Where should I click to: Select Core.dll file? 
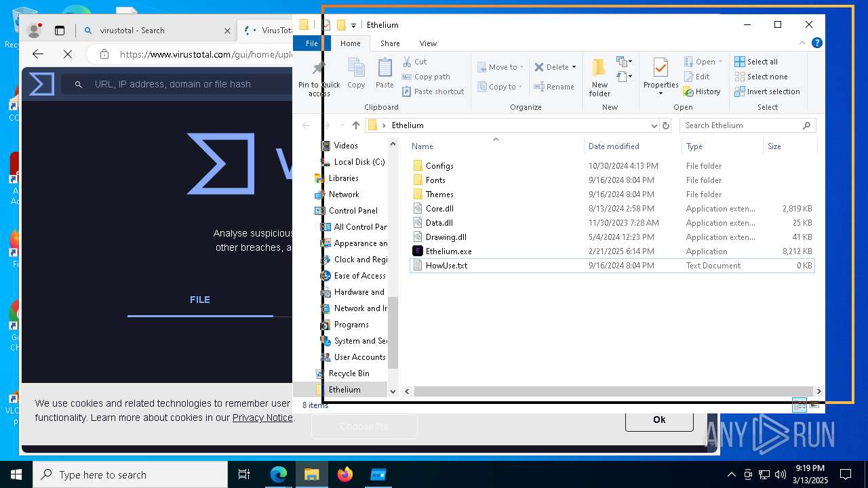tap(439, 209)
